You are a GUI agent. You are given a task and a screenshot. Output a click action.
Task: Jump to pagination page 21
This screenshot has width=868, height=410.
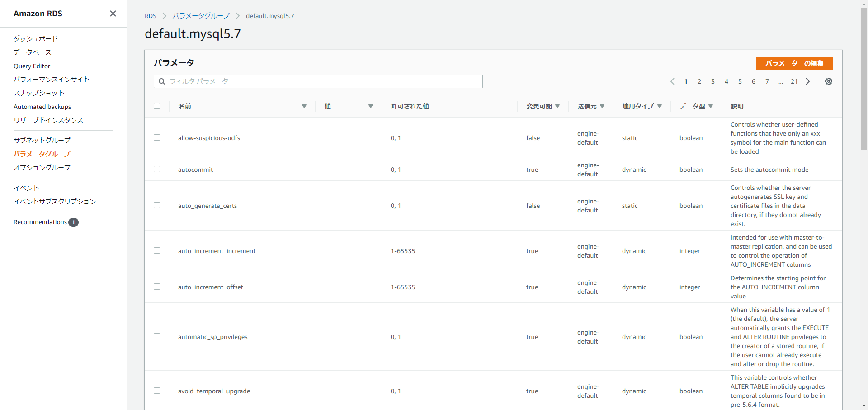[794, 81]
